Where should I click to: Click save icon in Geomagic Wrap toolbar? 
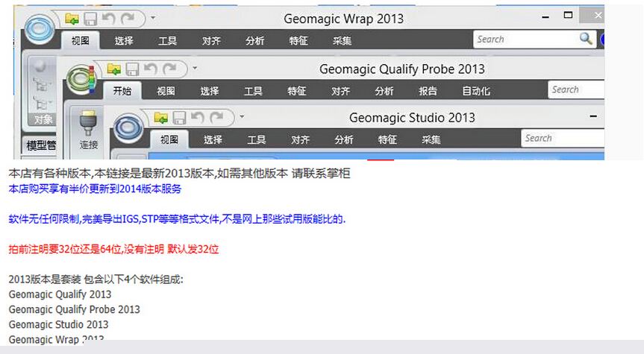coord(90,19)
